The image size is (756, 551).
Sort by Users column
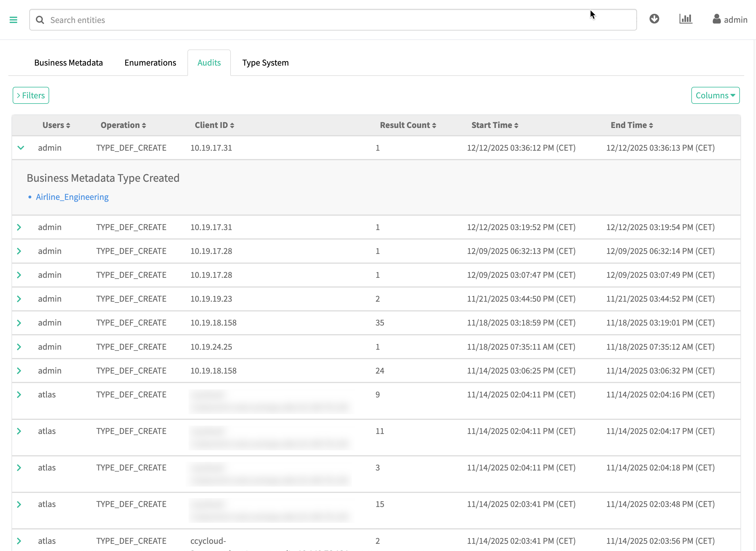point(56,125)
